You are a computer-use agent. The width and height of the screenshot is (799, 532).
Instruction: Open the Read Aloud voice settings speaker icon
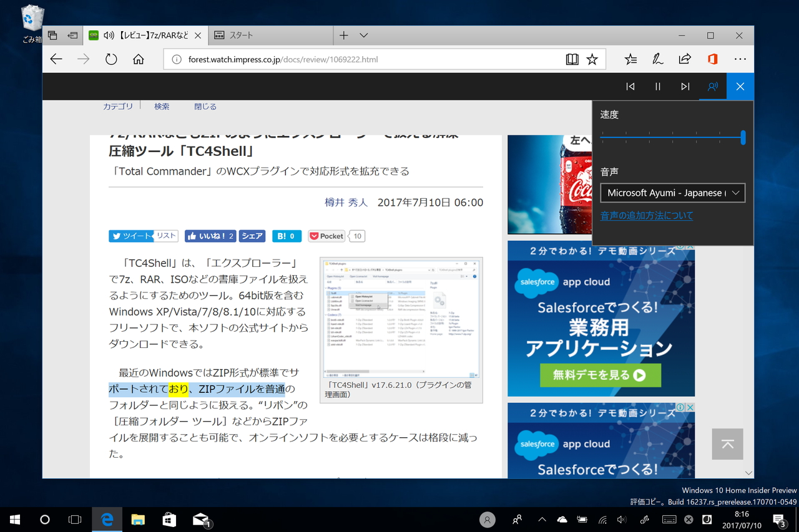[712, 86]
